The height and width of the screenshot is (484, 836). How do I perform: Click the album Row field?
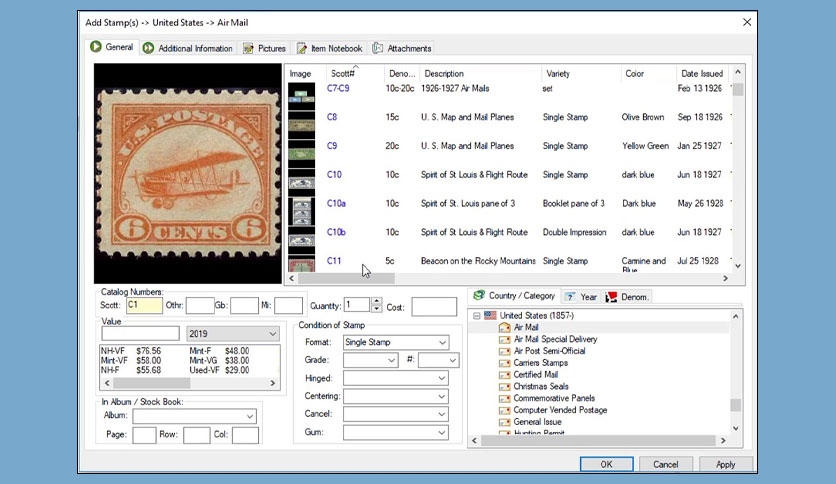[196, 435]
